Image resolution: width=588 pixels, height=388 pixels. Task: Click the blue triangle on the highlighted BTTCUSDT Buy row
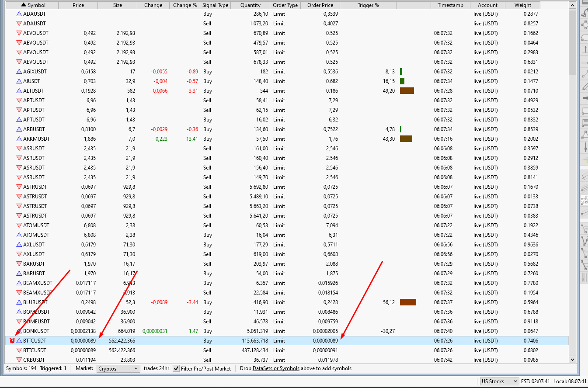[19, 341]
